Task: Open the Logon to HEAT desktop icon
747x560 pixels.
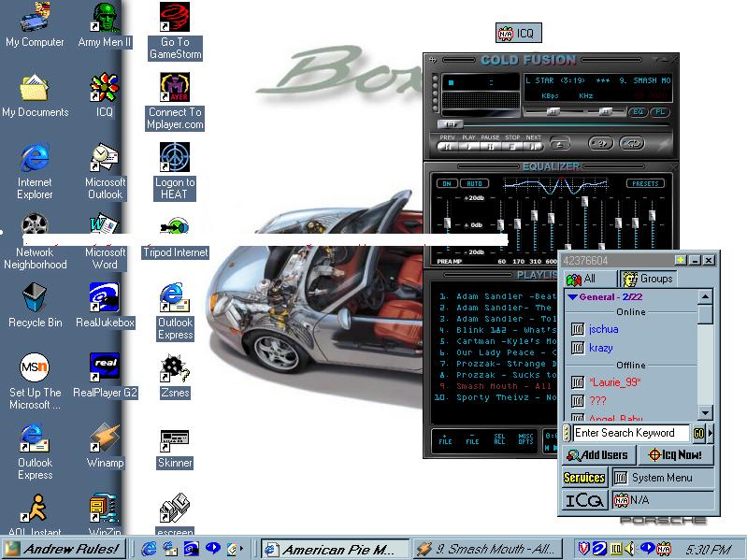Action: (x=175, y=157)
